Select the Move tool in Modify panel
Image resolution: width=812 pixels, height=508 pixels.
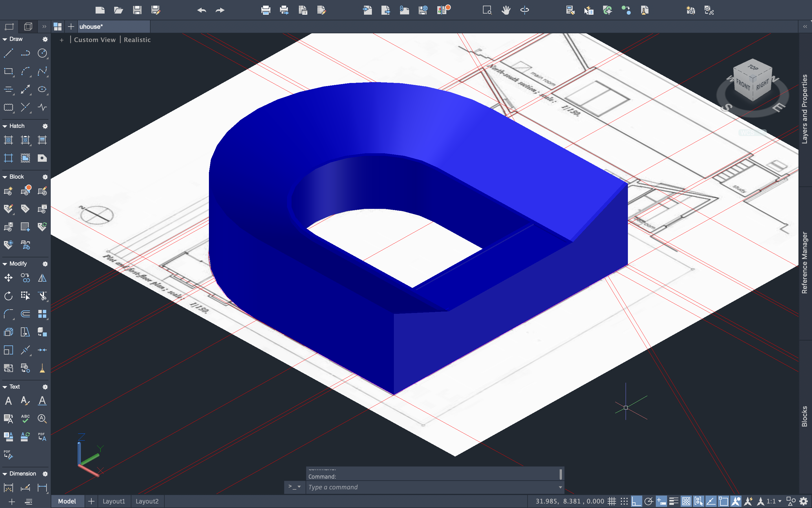tap(8, 278)
